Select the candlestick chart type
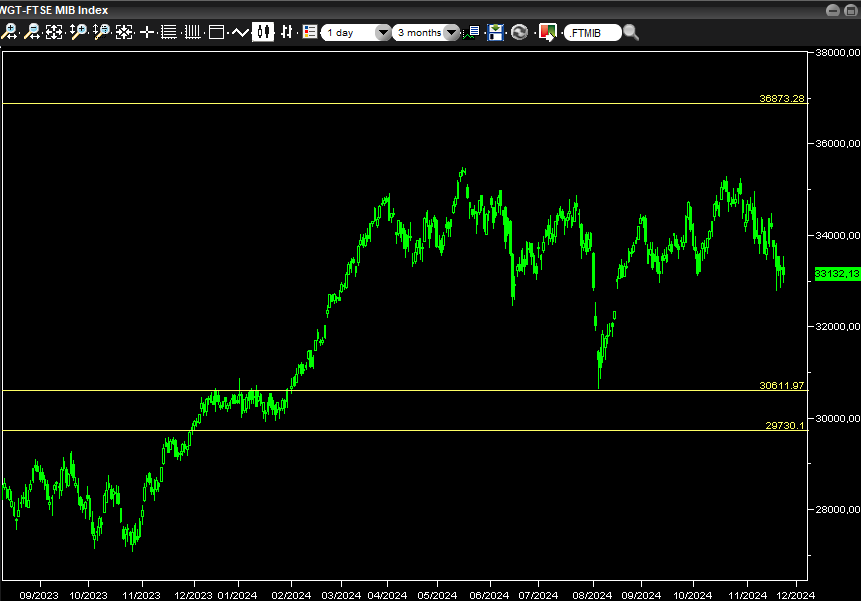The height and width of the screenshot is (601, 861). [x=263, y=32]
